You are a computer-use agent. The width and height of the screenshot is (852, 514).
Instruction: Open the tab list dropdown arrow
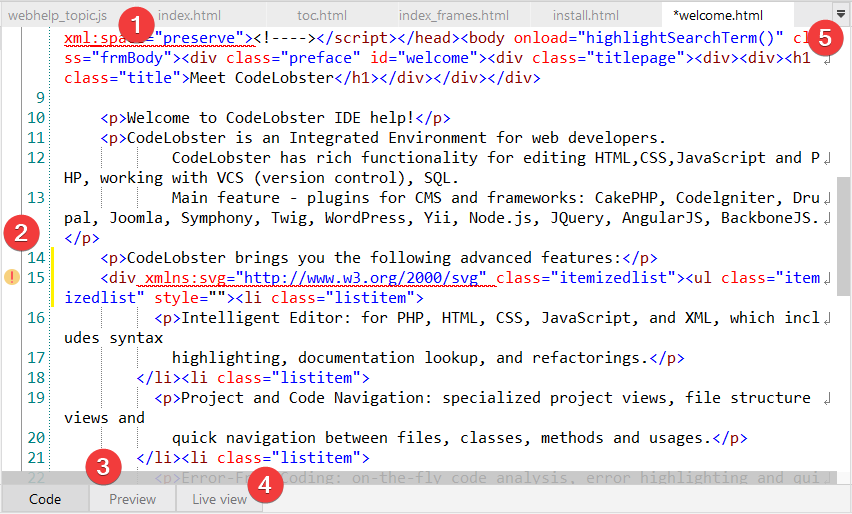841,14
